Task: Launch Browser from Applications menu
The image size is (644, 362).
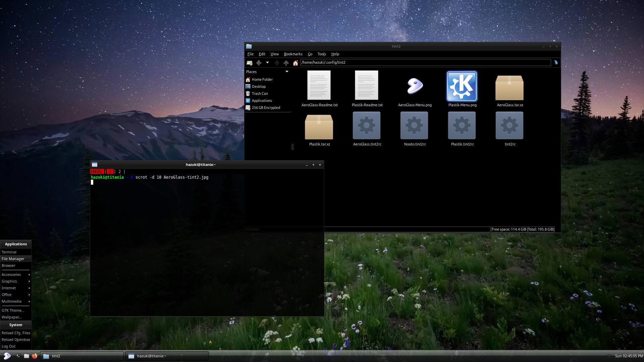Action: coord(16,265)
